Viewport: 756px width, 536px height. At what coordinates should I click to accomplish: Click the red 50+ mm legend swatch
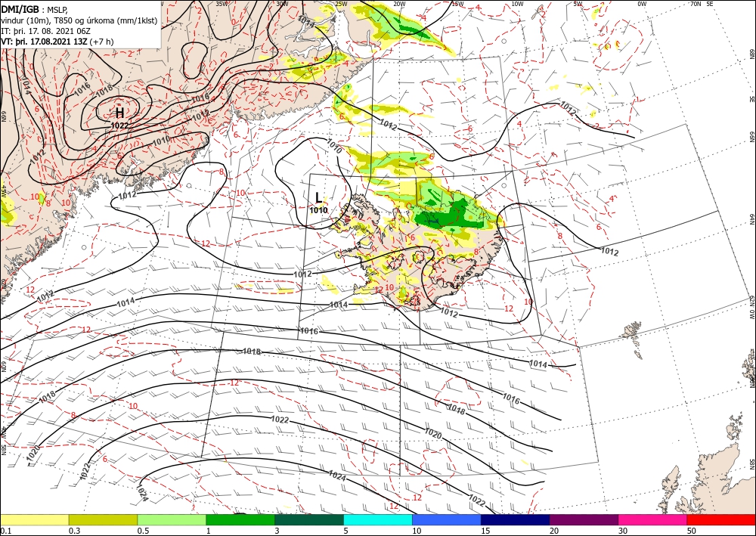pos(721,520)
